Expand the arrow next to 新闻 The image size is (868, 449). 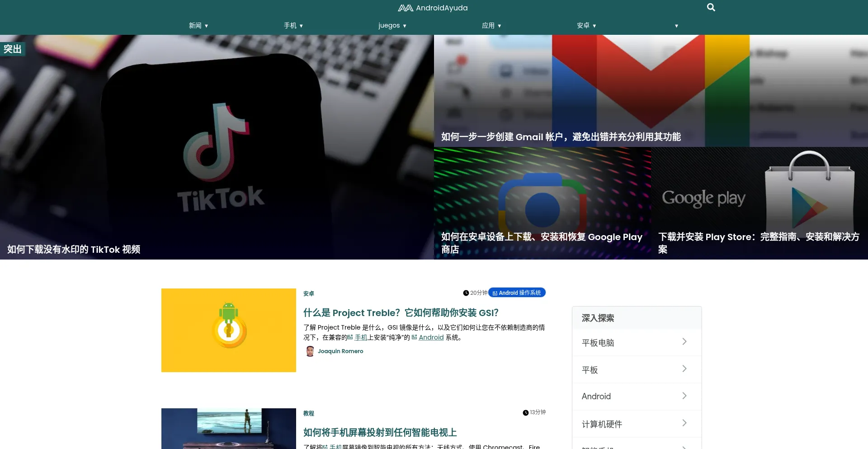pos(206,26)
